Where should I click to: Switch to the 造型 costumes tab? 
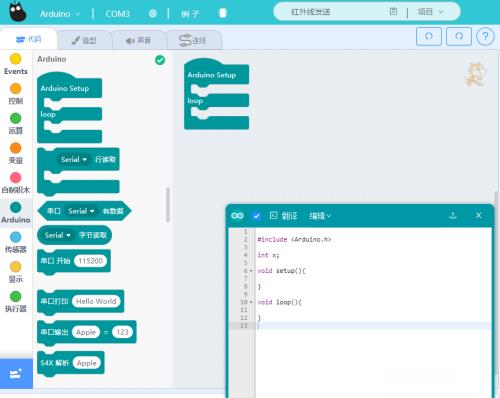pyautogui.click(x=84, y=40)
